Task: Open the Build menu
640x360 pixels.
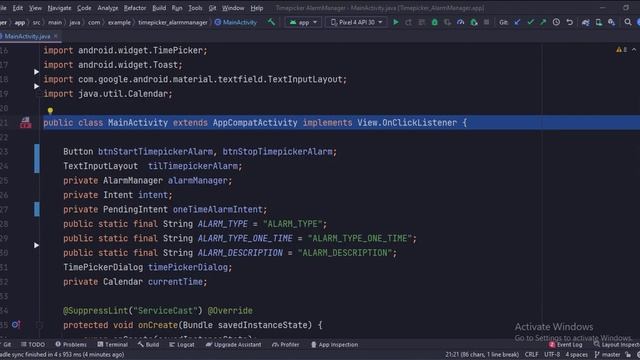Action: click(159, 8)
